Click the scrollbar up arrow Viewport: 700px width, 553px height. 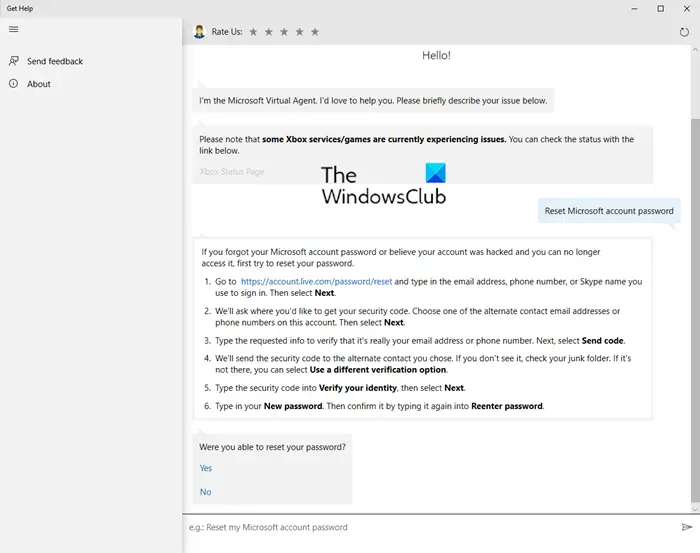pyautogui.click(x=695, y=49)
